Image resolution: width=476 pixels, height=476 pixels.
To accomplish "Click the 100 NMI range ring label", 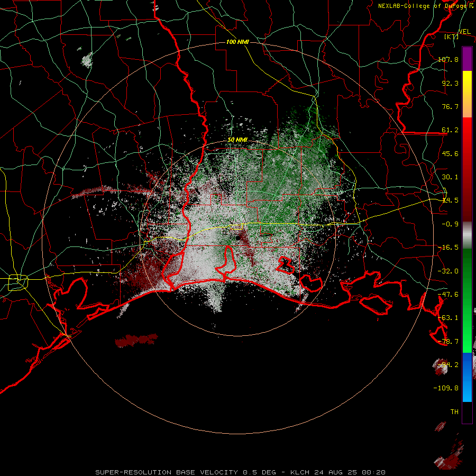I will click(237, 42).
